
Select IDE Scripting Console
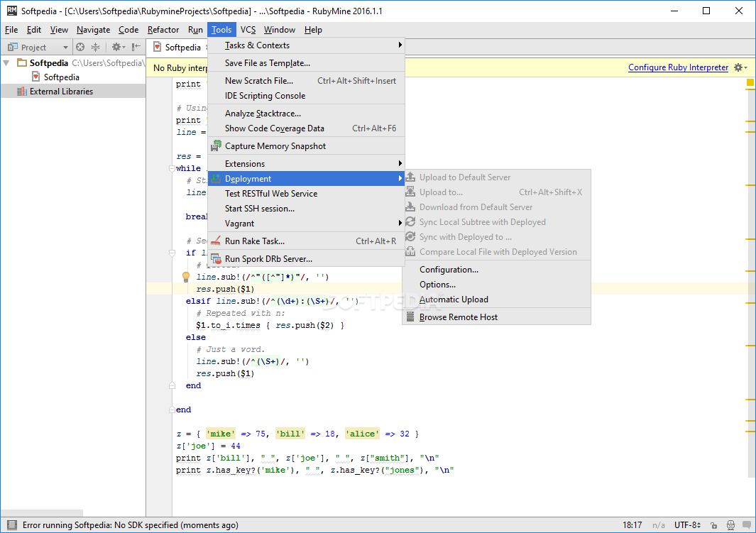[306, 95]
